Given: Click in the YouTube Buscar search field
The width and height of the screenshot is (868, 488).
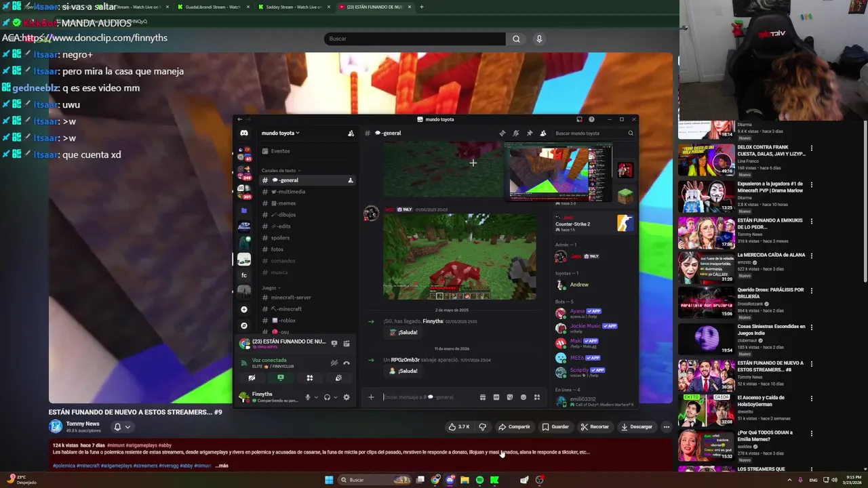Looking at the screenshot, I should (415, 39).
